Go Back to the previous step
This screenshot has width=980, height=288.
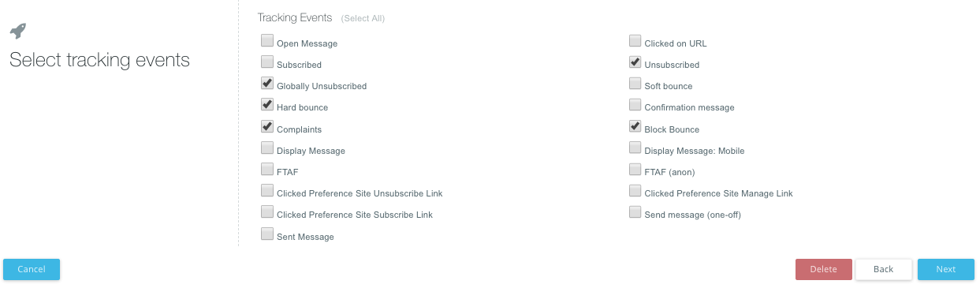884,269
